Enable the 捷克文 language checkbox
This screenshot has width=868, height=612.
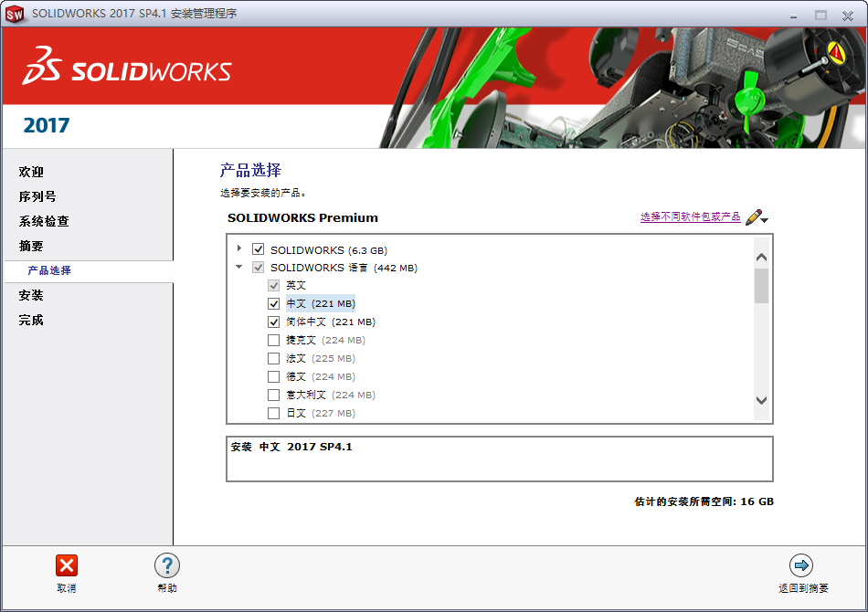coord(273,341)
